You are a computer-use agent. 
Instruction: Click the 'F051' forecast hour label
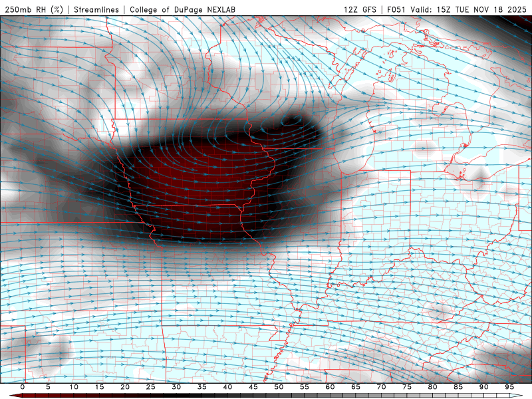396,9
